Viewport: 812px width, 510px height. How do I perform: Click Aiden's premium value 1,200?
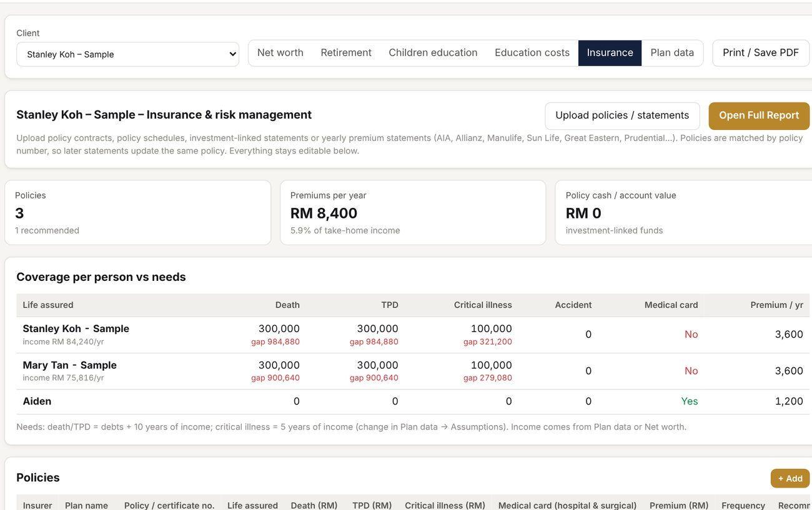click(789, 401)
